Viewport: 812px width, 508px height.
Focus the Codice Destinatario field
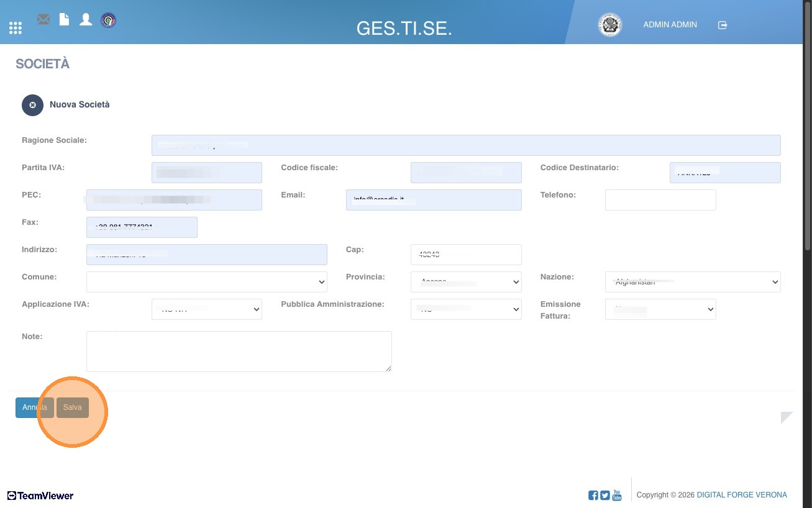pos(725,173)
